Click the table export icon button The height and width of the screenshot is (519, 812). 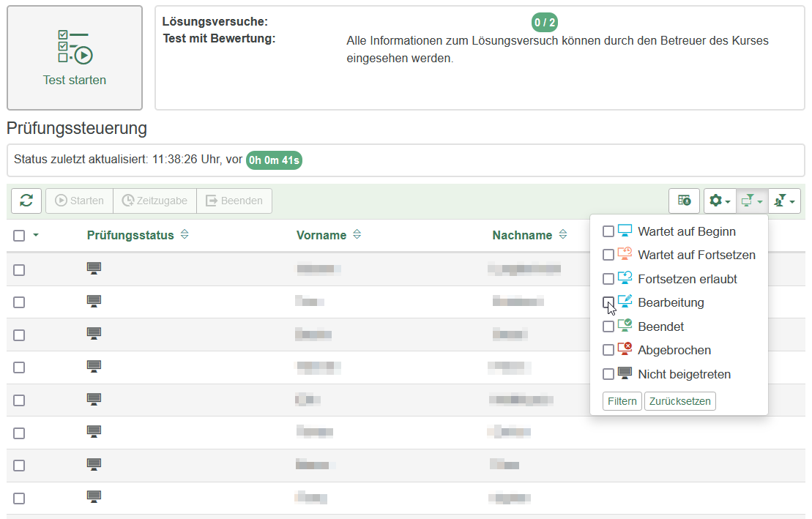coord(684,201)
